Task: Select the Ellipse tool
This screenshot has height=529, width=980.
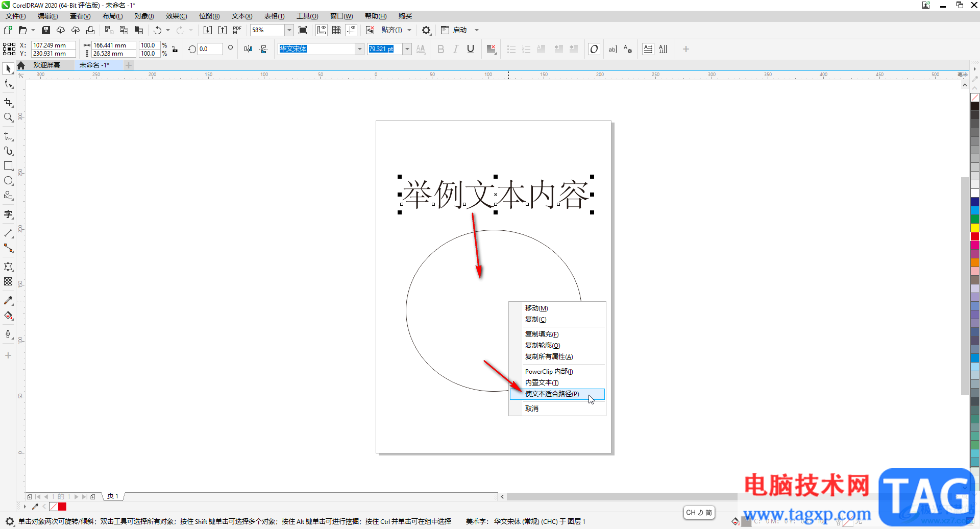Action: [8, 181]
